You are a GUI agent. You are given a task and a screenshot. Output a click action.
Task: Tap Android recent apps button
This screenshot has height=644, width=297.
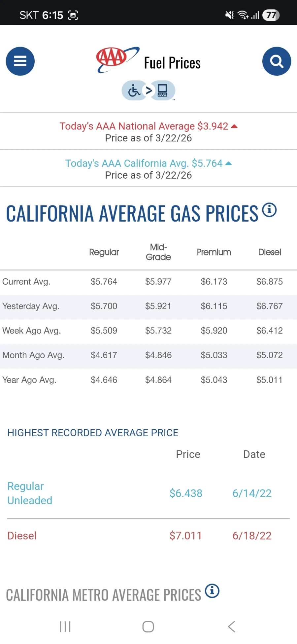(65, 626)
